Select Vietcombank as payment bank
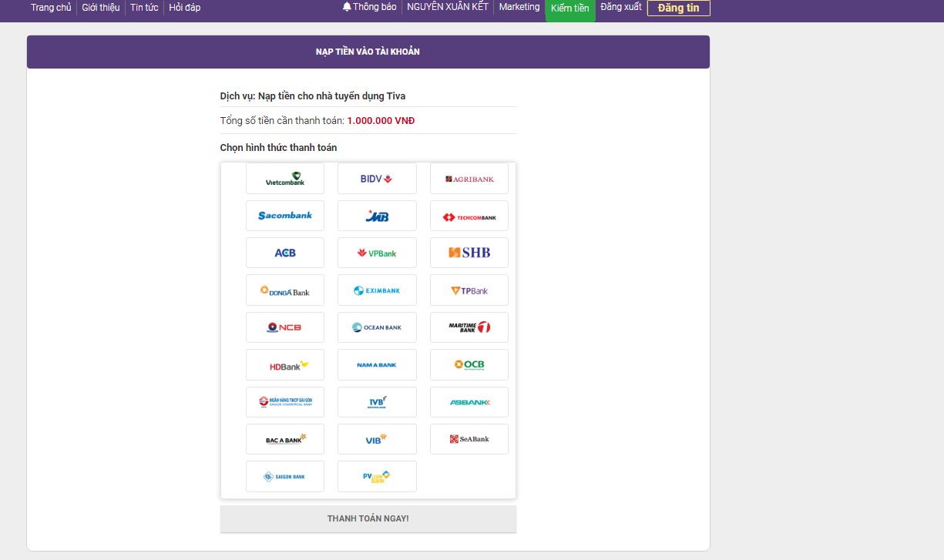The width and height of the screenshot is (944, 560). 284,179
